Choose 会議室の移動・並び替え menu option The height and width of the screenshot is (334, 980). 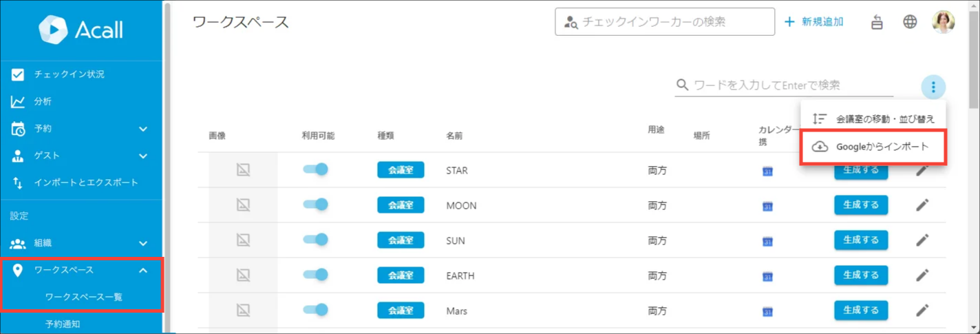point(873,118)
